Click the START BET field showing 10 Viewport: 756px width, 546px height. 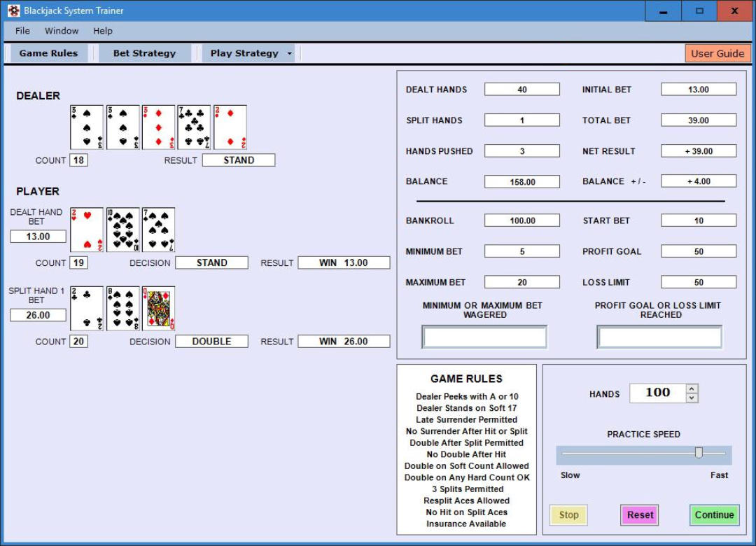(x=699, y=220)
